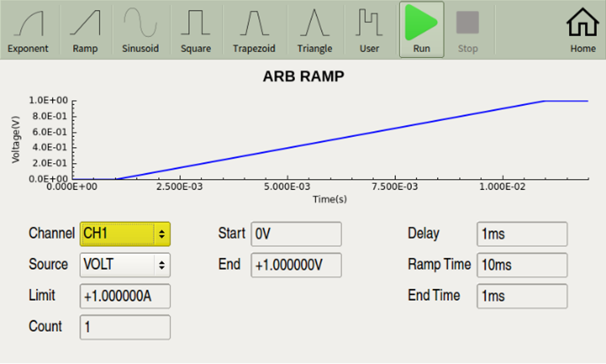Change the End voltage +1.000000V field
Image resolution: width=606 pixels, height=364 pixels.
[x=296, y=265]
